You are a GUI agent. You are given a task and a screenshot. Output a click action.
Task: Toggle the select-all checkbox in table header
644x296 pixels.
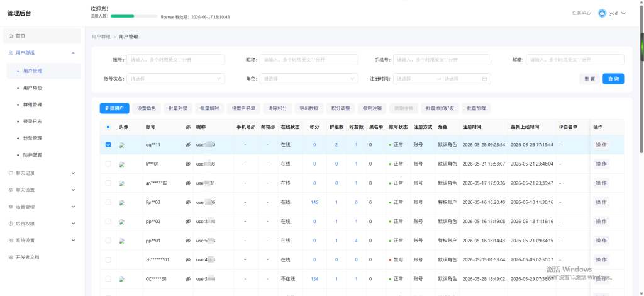click(108, 127)
